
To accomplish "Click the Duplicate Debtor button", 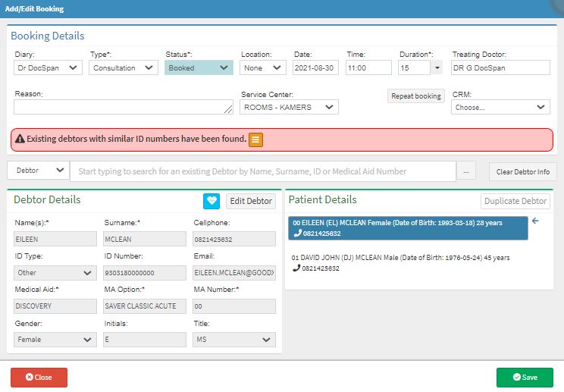I will (515, 201).
